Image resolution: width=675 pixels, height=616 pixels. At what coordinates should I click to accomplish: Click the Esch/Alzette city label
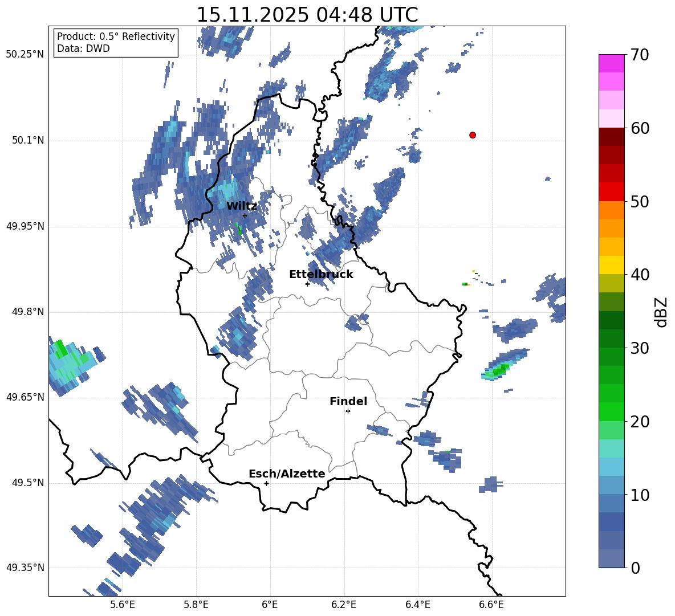[x=287, y=474]
